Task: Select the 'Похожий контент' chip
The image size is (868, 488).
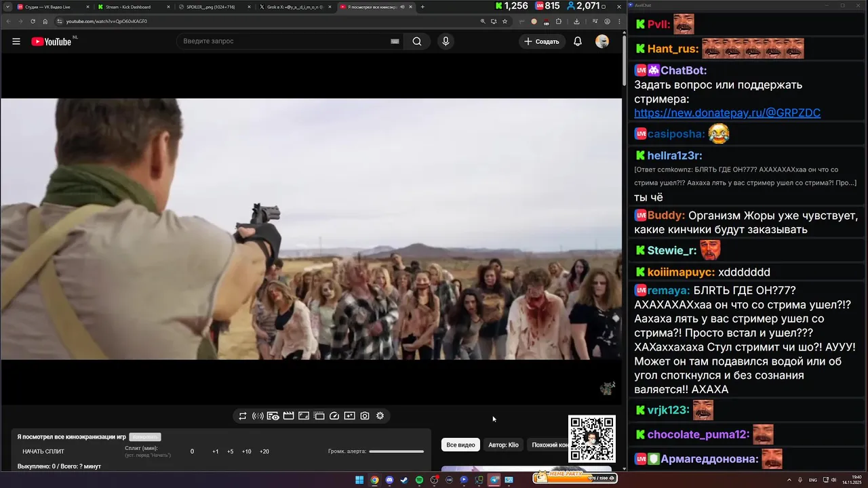Action: (x=547, y=445)
